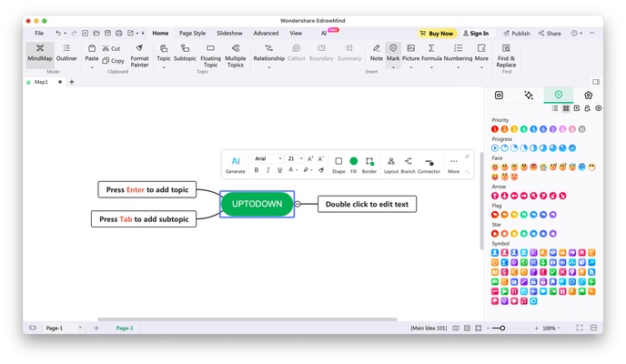Click the save icon in quick toolbar
This screenshot has height=364, width=626.
[107, 33]
